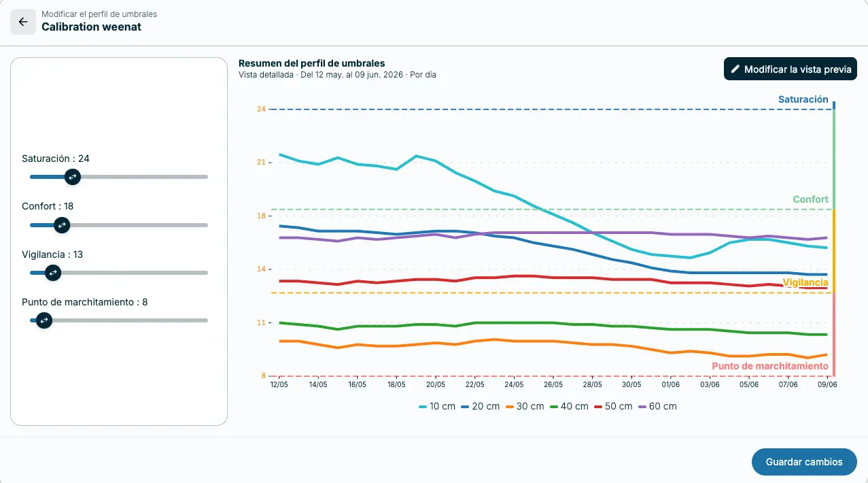Select the Vigilancia label on the chart
Screen dimensions: 868x483
click(x=805, y=282)
